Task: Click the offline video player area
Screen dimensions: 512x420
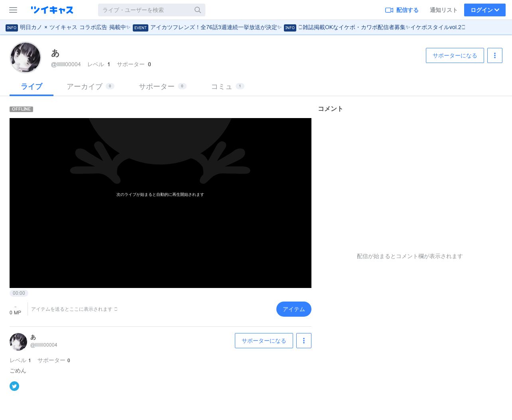Action: coord(160,203)
